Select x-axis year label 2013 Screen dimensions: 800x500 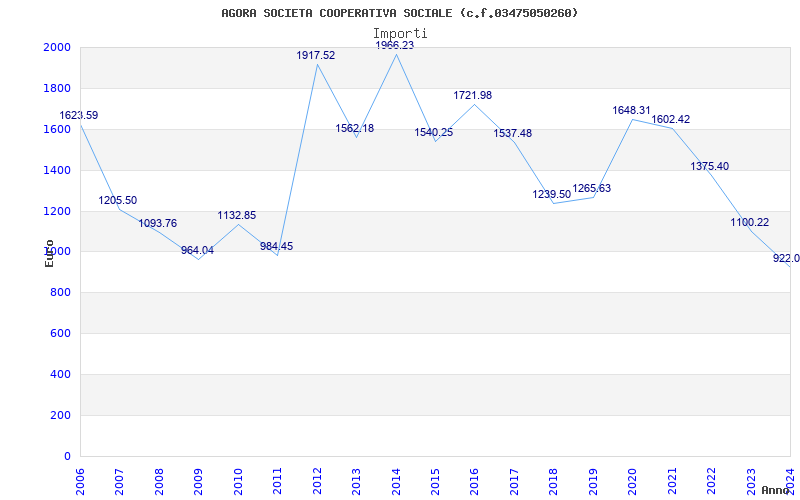tap(357, 482)
